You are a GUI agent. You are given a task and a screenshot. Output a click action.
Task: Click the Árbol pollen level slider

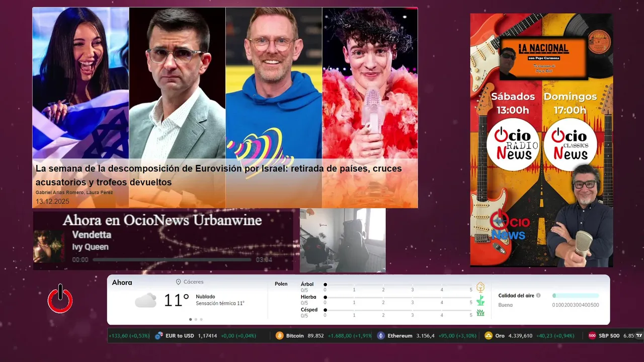point(398,285)
